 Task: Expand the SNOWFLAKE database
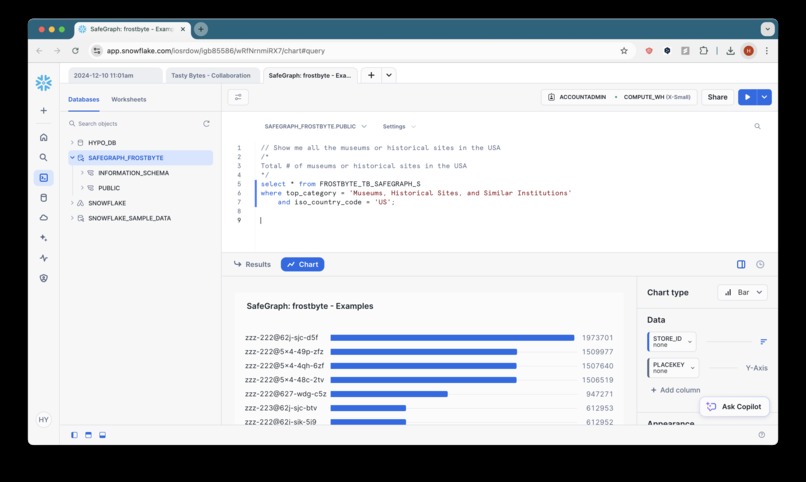[72, 203]
